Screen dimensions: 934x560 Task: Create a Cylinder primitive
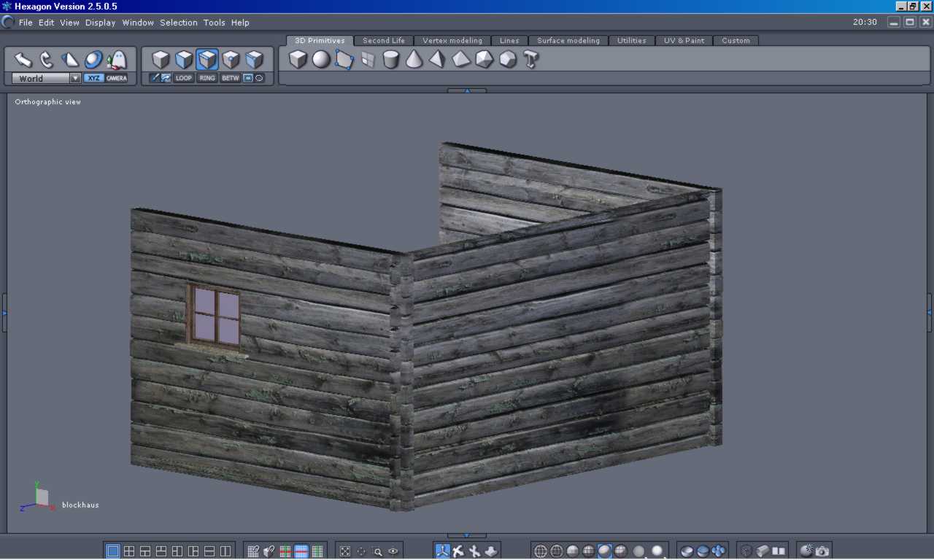click(x=391, y=59)
